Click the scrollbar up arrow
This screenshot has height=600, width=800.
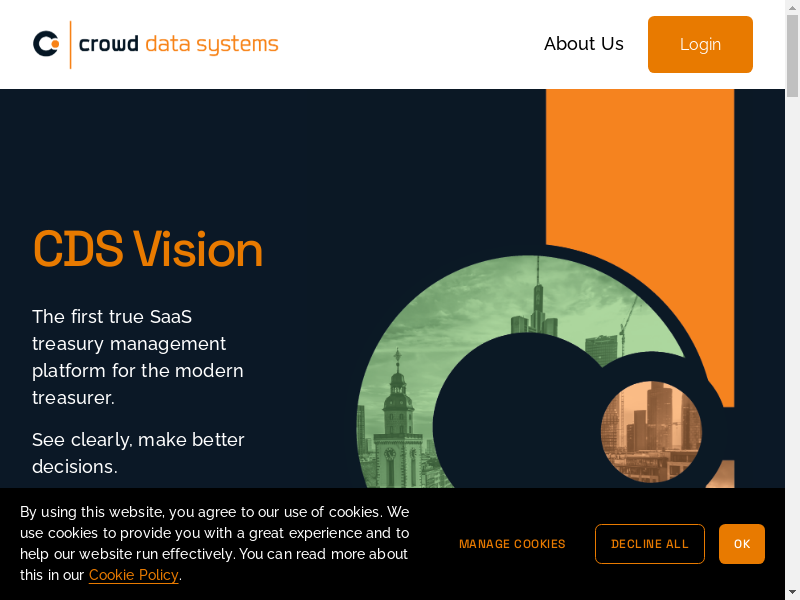point(792,7)
